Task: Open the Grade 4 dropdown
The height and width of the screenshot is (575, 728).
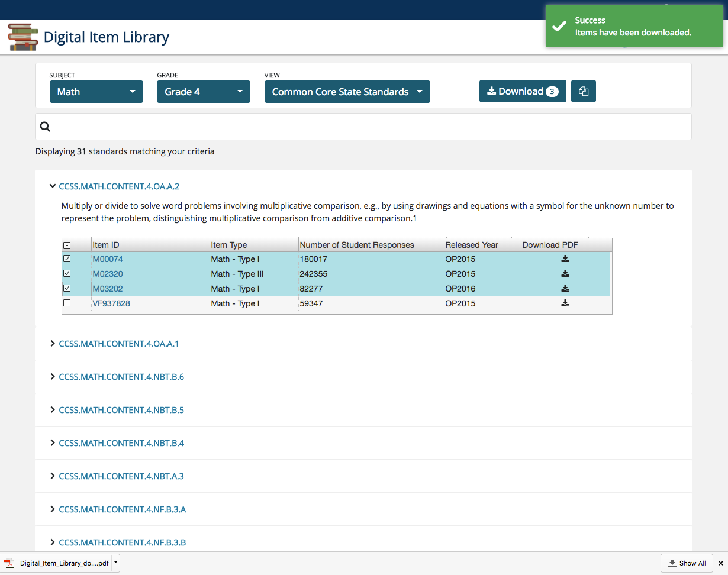Action: [x=204, y=92]
